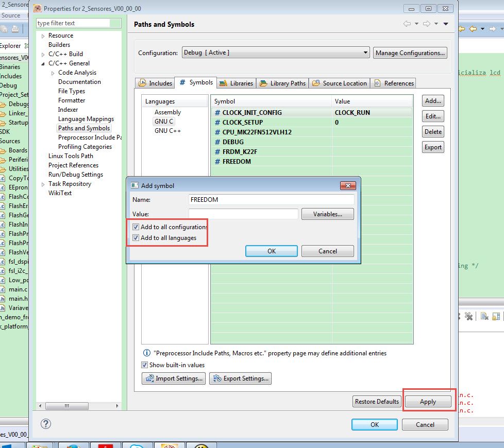Select Preprocessor Include Paths tree item
This screenshot has height=448, width=504.
click(x=90, y=137)
